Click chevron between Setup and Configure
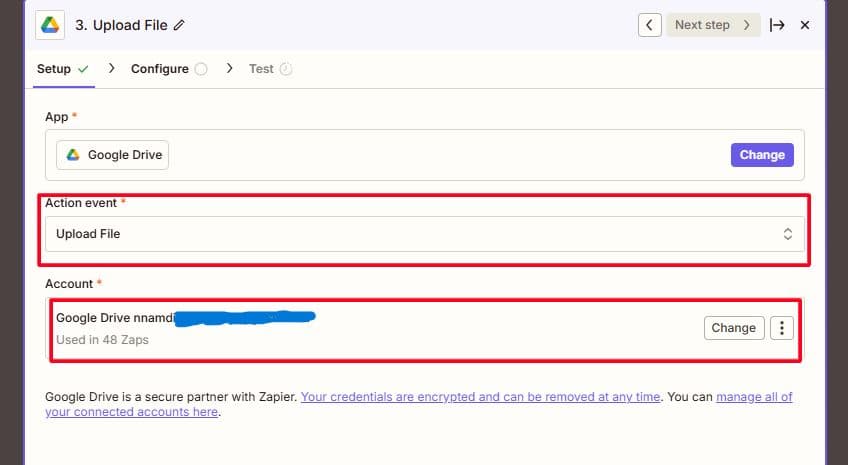Image resolution: width=848 pixels, height=465 pixels. coord(111,69)
